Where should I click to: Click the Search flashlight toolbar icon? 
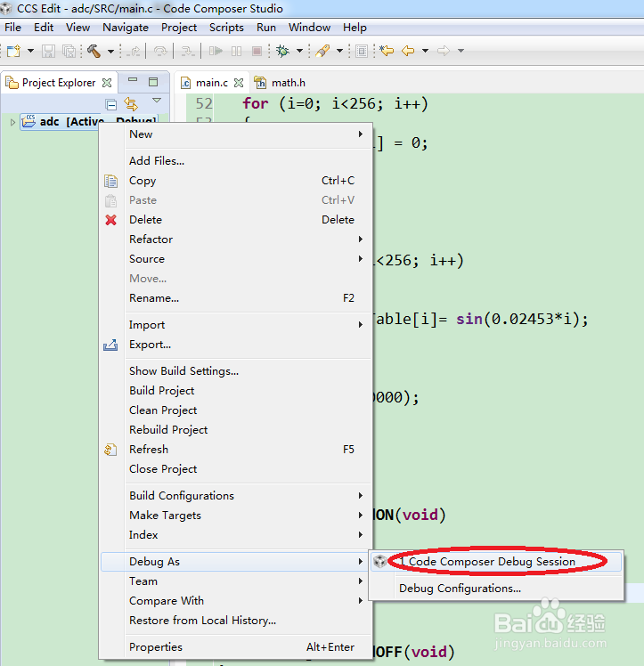[x=322, y=51]
